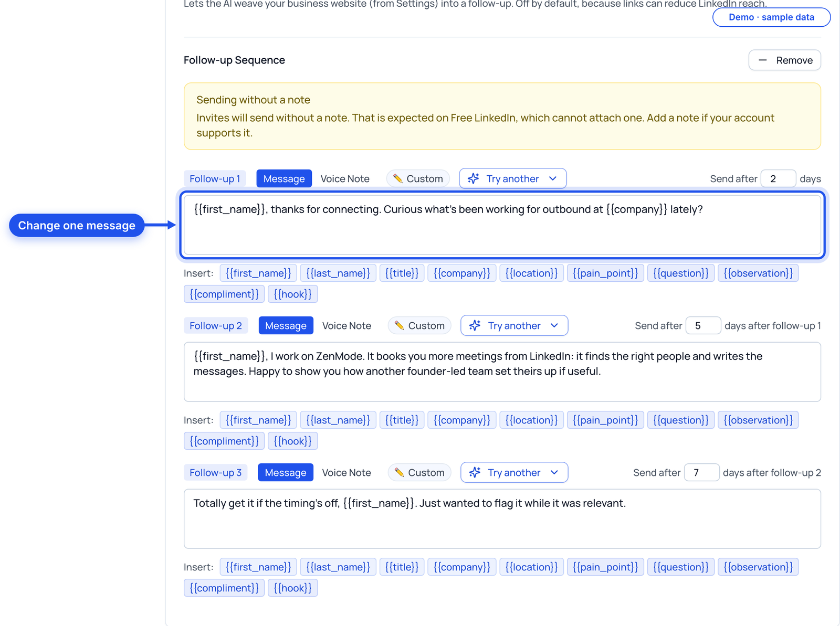Screen dimensions: 840x626
Task: Expand the Try another chevron for Follow-up 1
Action: (x=553, y=178)
